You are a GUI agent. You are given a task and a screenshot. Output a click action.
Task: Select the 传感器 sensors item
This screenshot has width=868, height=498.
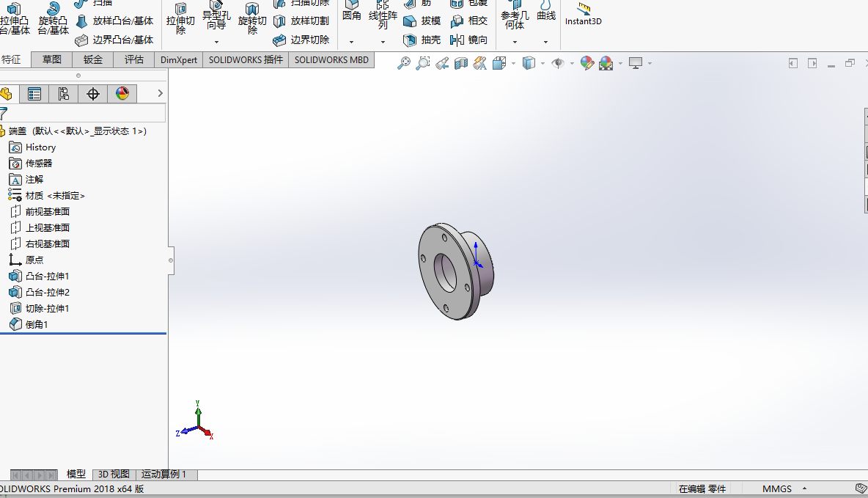tap(31, 164)
